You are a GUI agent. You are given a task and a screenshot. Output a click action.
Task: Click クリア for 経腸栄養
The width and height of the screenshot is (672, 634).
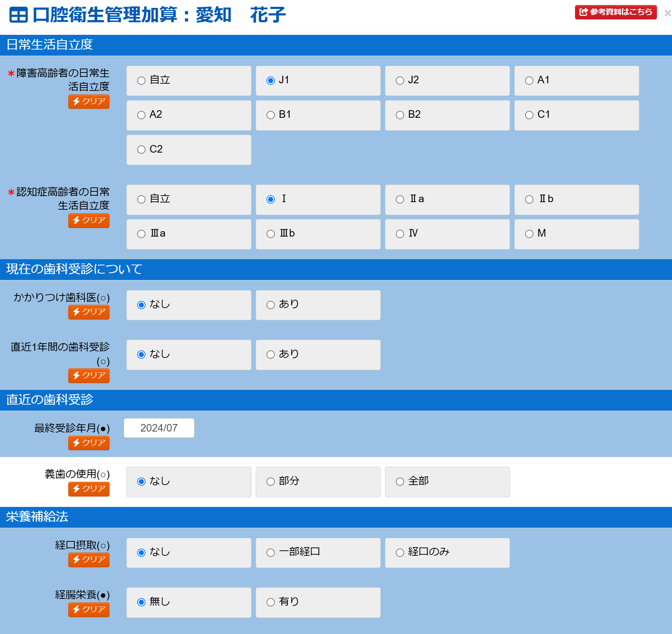pos(88,610)
